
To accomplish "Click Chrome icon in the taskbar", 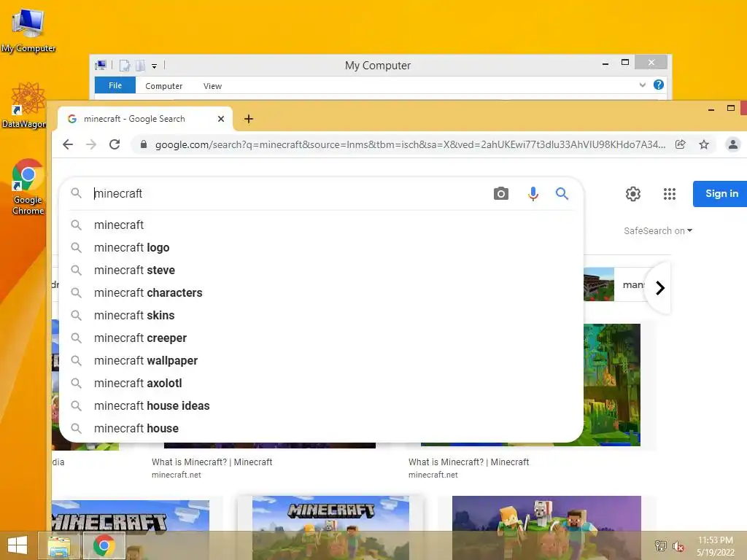I will pos(104,545).
